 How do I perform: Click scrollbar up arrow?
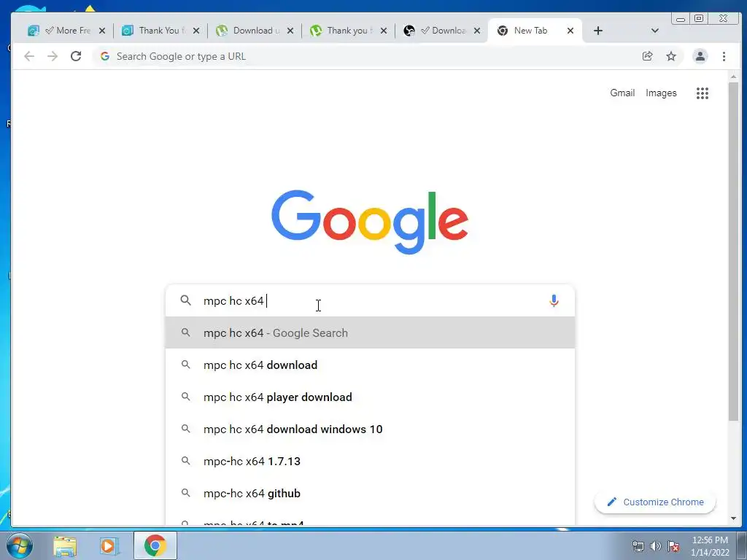[733, 76]
